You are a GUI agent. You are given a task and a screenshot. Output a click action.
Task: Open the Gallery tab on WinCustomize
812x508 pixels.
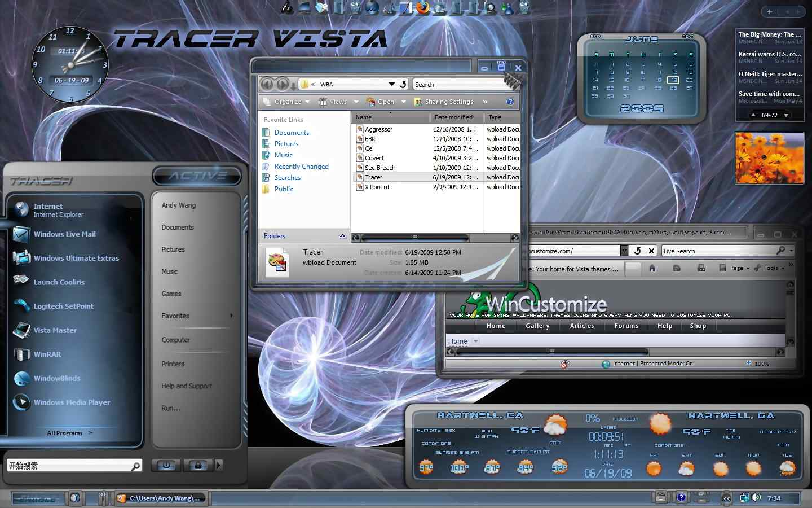(537, 326)
